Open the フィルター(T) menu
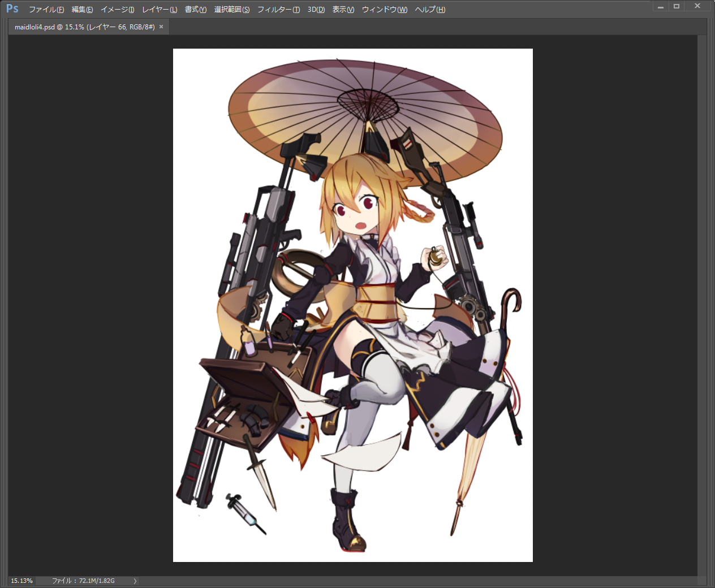 point(278,10)
